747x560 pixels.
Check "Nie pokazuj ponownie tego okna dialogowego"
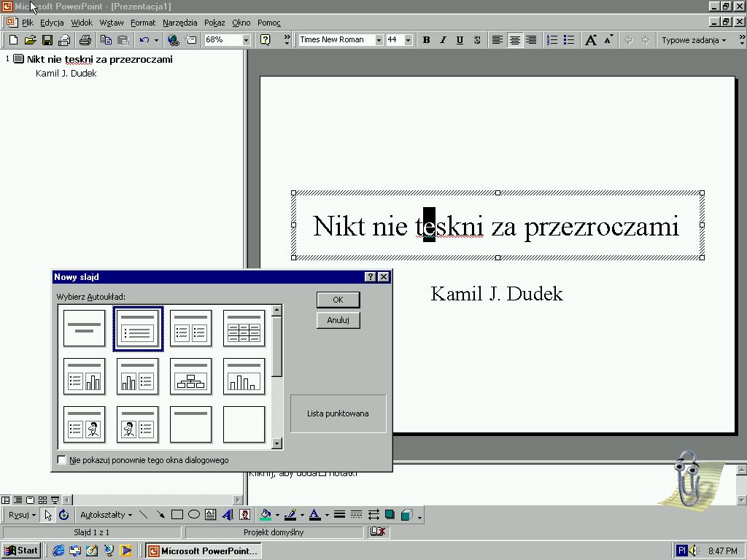(62, 460)
